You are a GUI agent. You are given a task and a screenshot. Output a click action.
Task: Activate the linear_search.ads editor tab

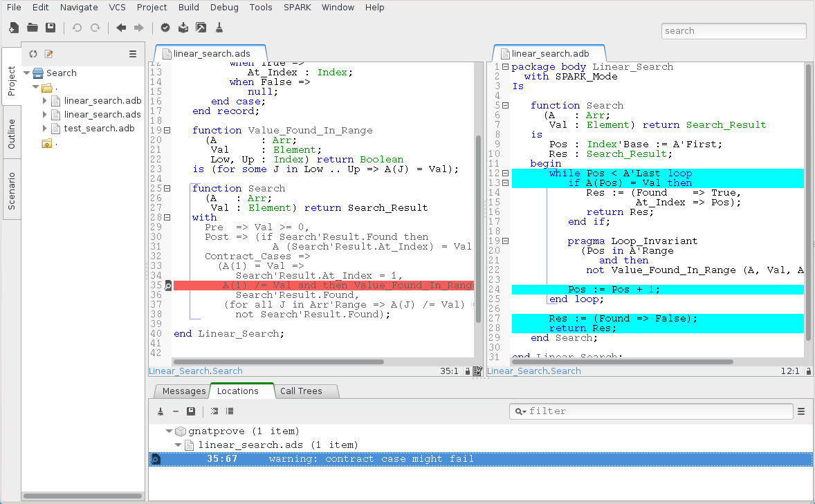tap(211, 53)
